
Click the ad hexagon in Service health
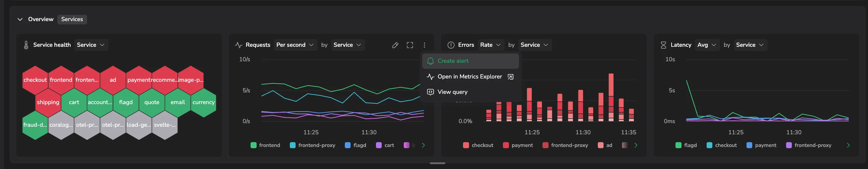click(113, 80)
